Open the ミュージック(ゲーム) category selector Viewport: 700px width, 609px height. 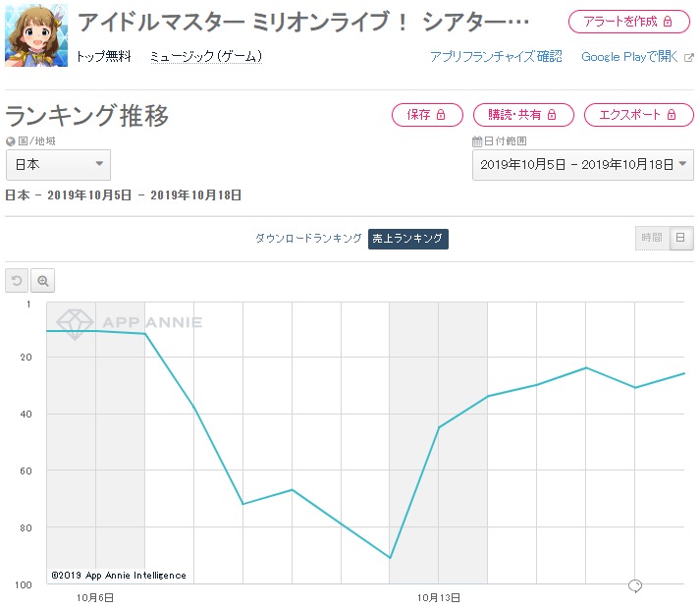pyautogui.click(x=206, y=57)
